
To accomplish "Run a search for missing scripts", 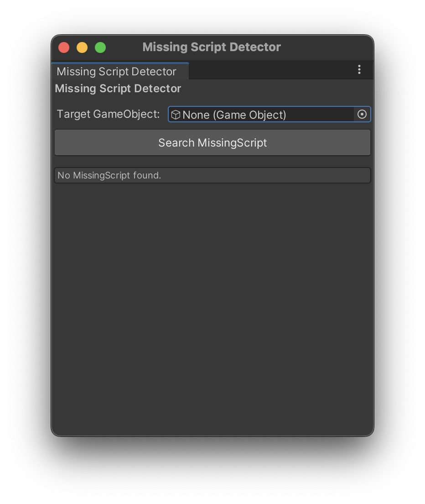I will 212,142.
